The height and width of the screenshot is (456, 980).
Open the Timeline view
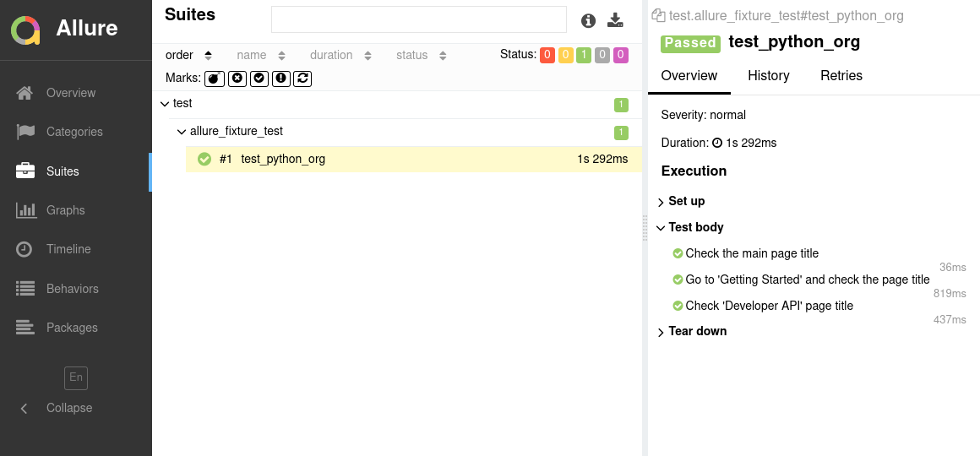click(68, 249)
